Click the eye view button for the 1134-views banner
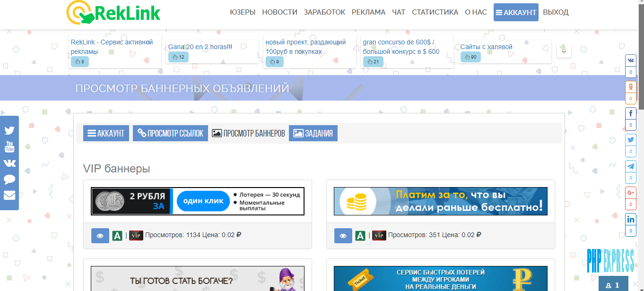 [100, 235]
